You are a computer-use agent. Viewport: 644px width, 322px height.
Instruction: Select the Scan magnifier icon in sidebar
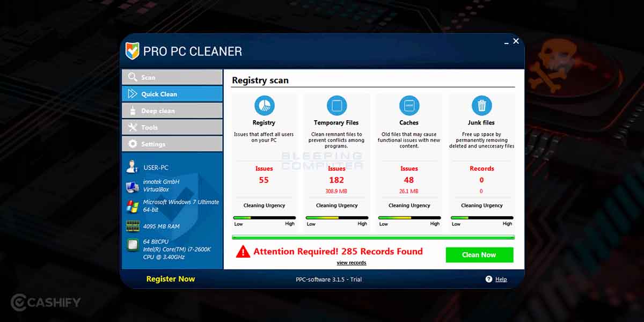(x=132, y=77)
